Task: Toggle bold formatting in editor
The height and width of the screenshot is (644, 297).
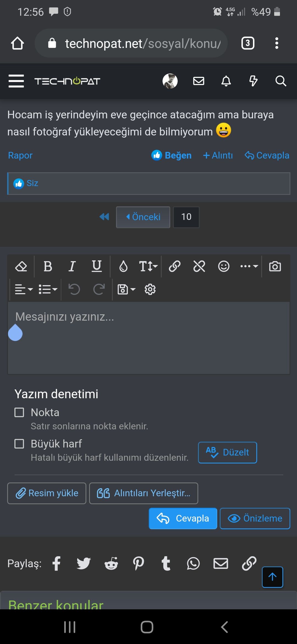Action: (48, 266)
